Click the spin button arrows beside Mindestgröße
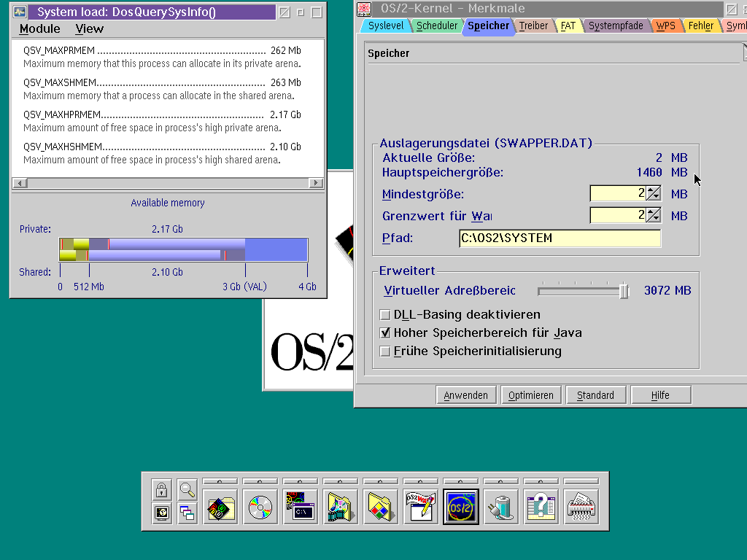The width and height of the screenshot is (747, 560). pos(653,193)
